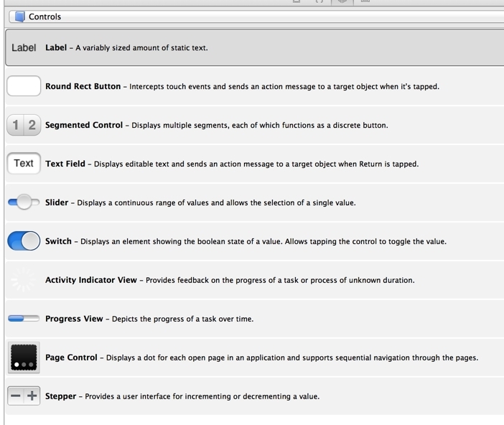Screen dimensions: 504x425
Task: Pick the Page Control icon
Action: click(x=24, y=358)
